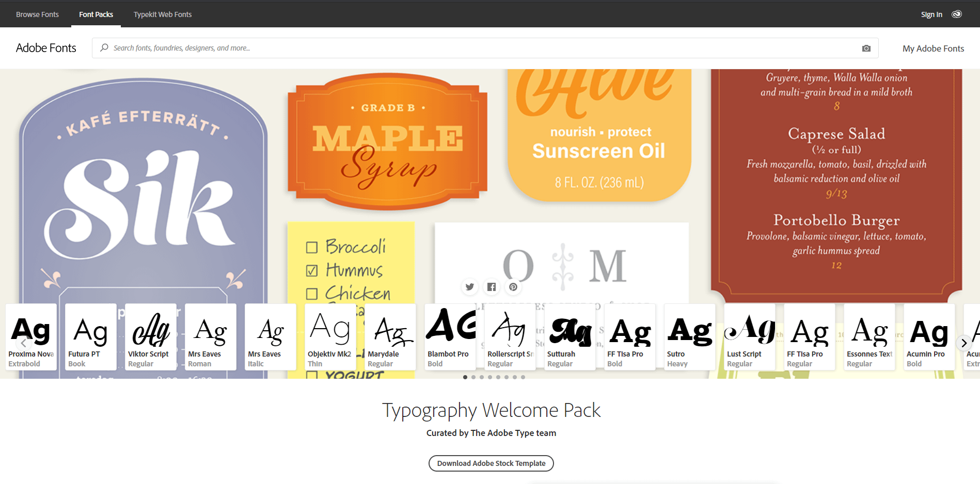Open visual search camera icon
The image size is (980, 484).
(866, 48)
